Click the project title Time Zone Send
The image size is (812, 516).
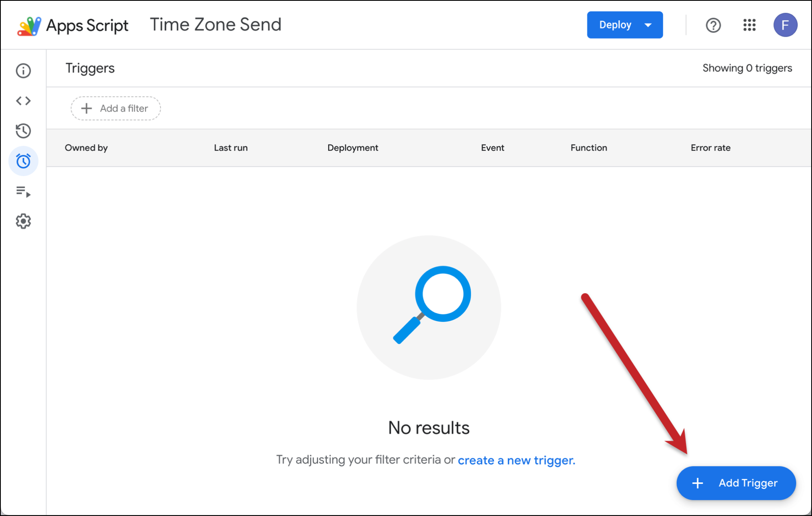point(215,25)
